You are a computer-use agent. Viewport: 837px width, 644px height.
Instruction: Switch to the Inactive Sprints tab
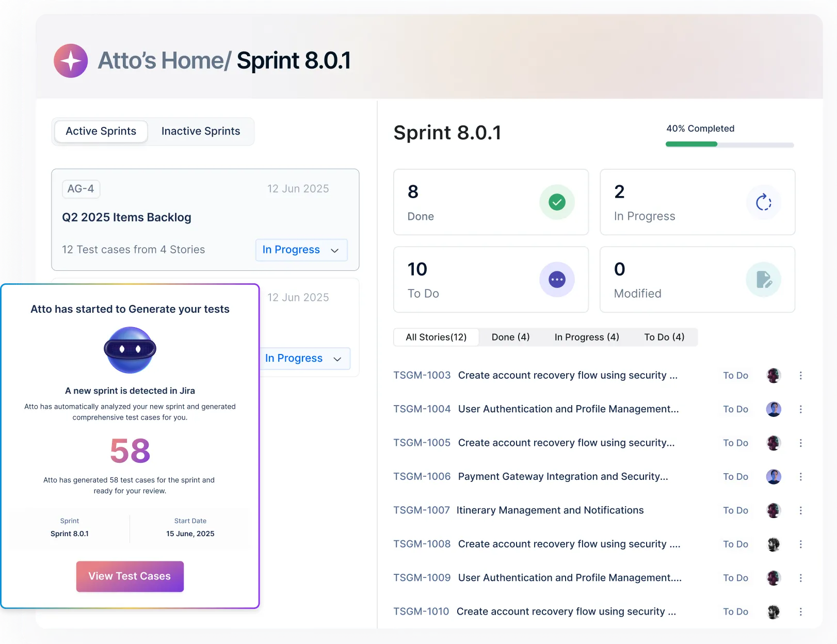[200, 131]
